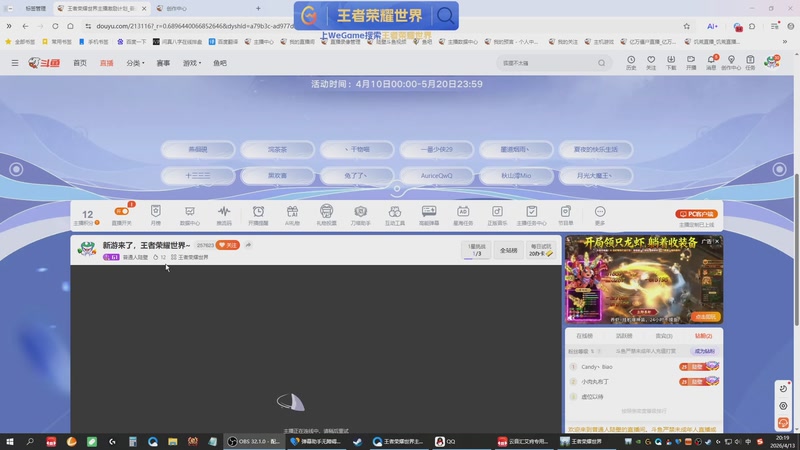Open the 关注 heart icon in header

click(x=651, y=62)
